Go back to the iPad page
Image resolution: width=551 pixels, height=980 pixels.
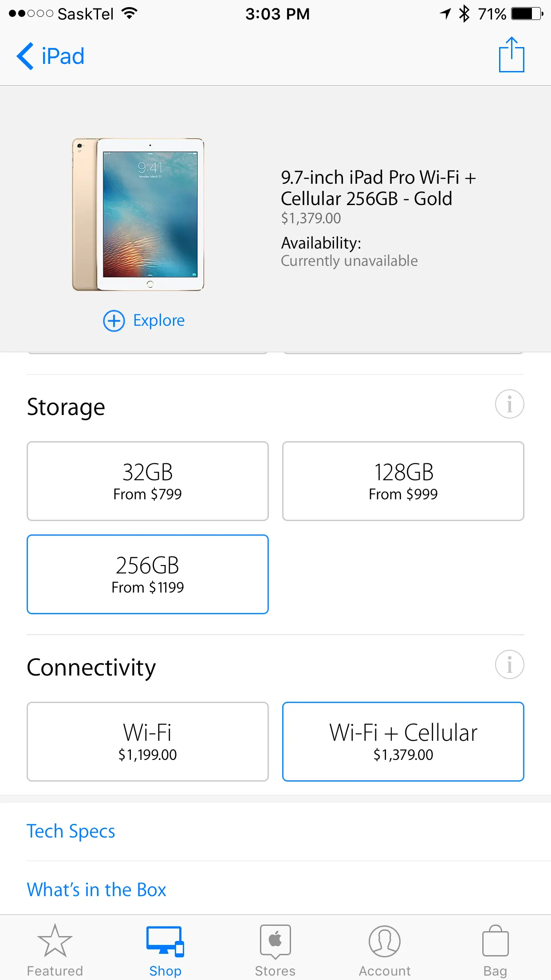(51, 56)
